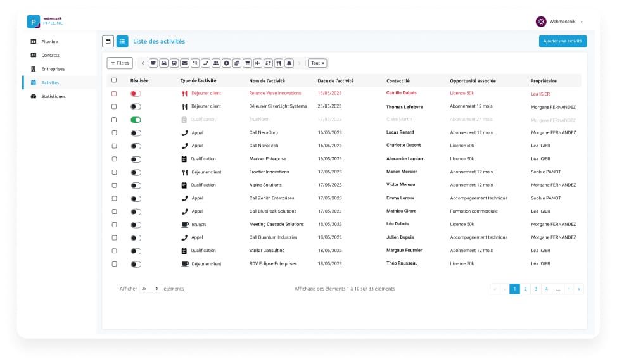Filter by fork and knife meal icon
Image resolution: width=617 pixels, height=364 pixels.
pyautogui.click(x=278, y=63)
